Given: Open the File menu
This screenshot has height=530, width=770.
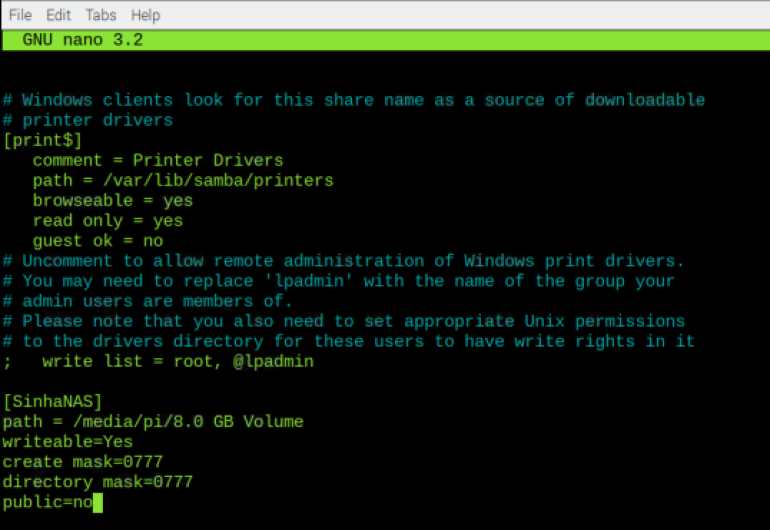Looking at the screenshot, I should click(x=21, y=15).
